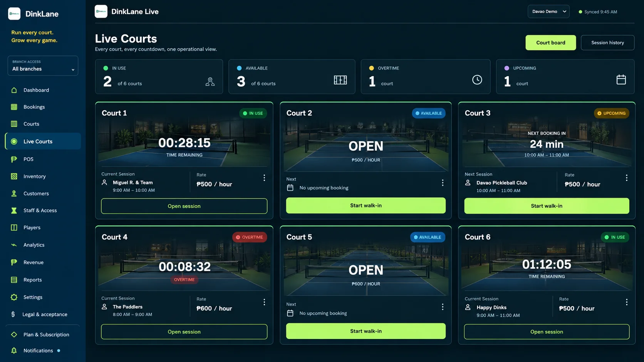The height and width of the screenshot is (362, 644).
Task: Click the Synced 9:45 AM status
Action: (x=598, y=12)
